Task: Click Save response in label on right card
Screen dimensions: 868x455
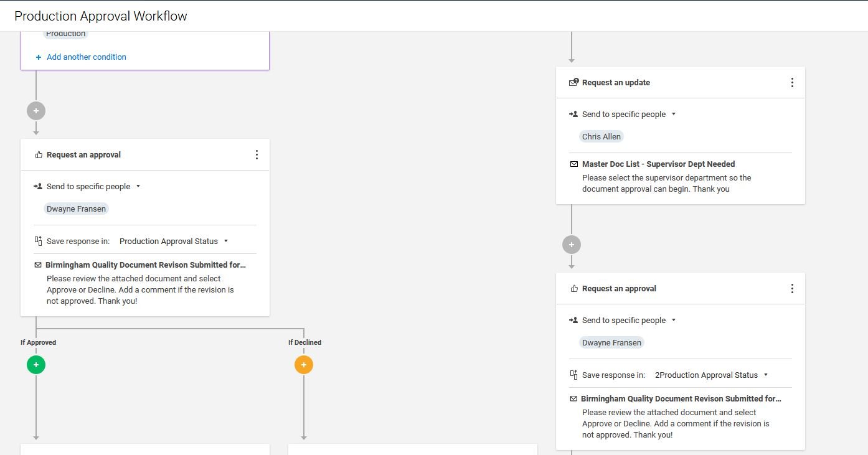Action: pos(613,375)
